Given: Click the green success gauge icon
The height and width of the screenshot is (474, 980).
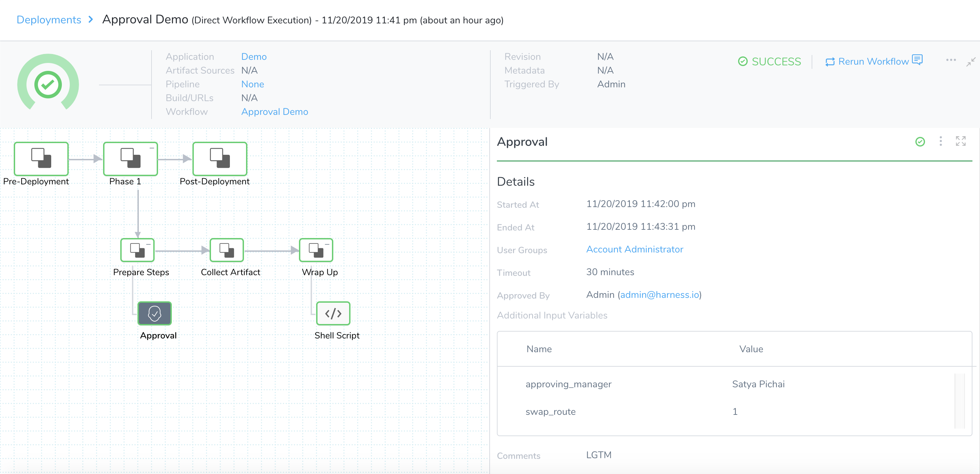Looking at the screenshot, I should [48, 82].
